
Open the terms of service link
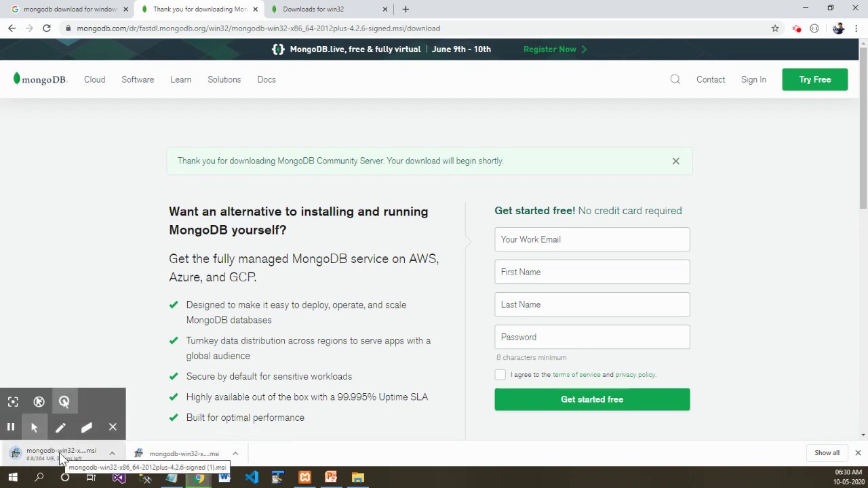click(x=576, y=375)
